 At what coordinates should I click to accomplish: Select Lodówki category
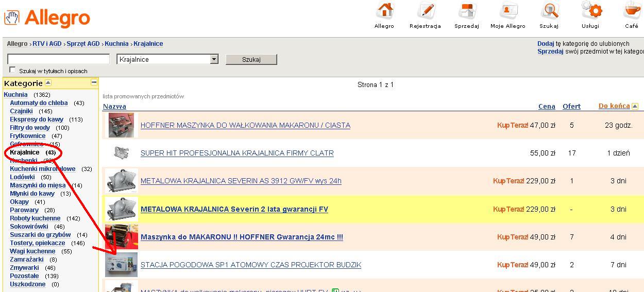tap(22, 177)
